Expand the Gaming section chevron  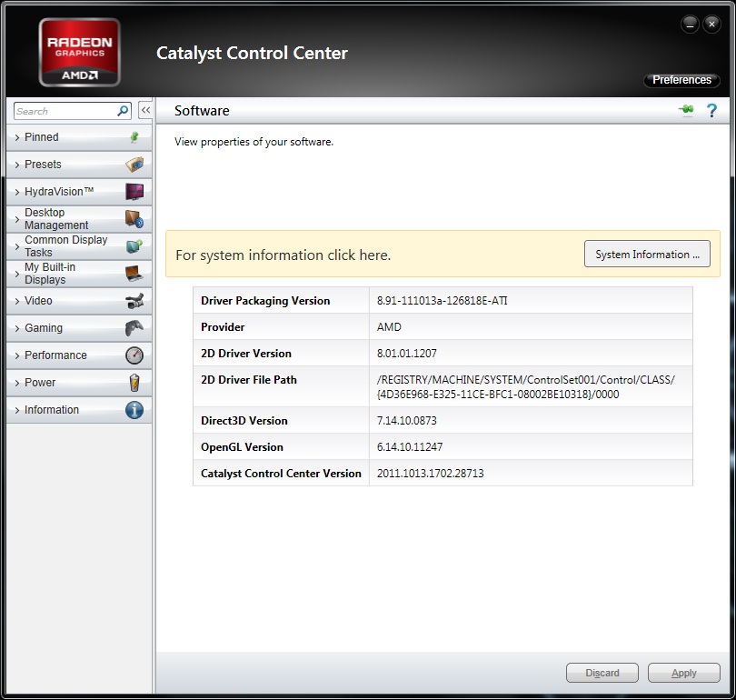pos(17,327)
